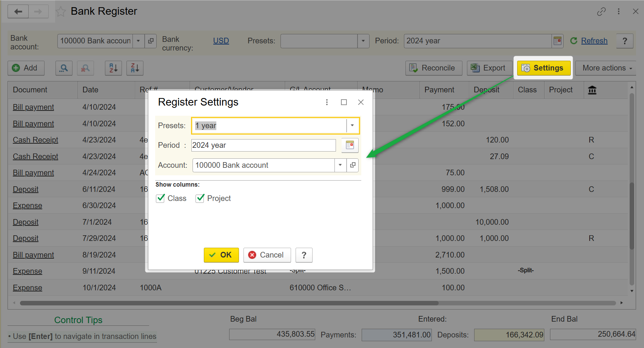
Task: Cancel search with crossed magnifier icon
Action: pyautogui.click(x=85, y=68)
